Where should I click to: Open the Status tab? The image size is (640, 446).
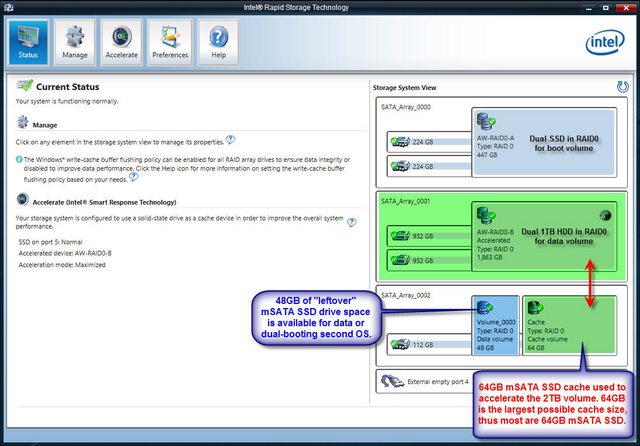click(28, 42)
